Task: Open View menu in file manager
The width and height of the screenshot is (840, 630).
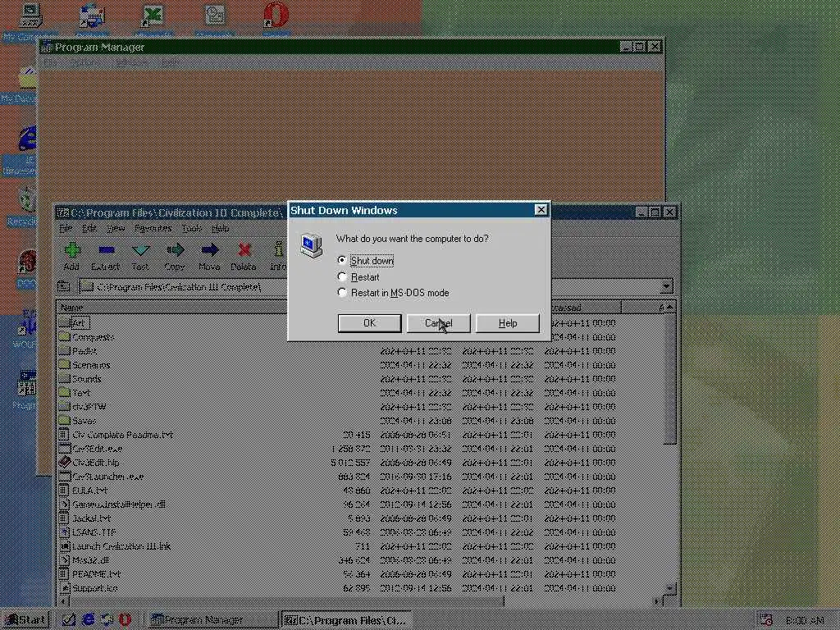Action: [116, 228]
